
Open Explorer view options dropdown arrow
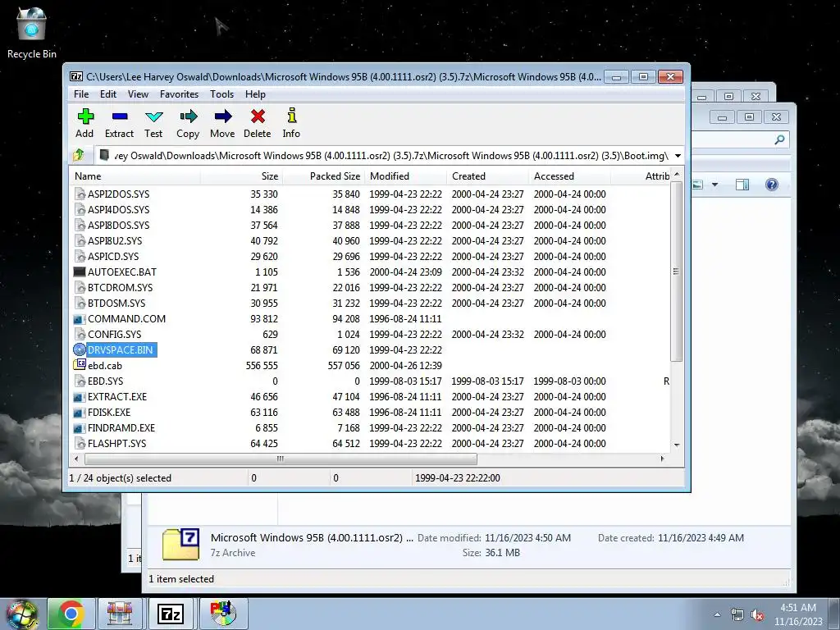pos(714,185)
